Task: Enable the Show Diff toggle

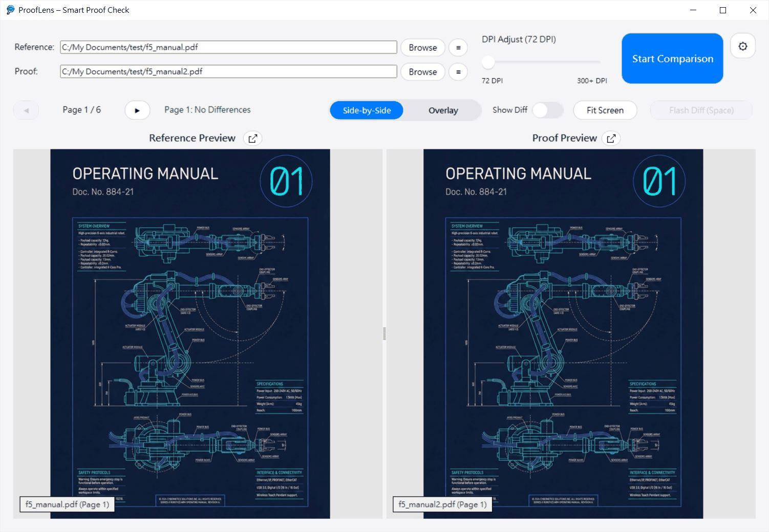Action: pos(548,110)
